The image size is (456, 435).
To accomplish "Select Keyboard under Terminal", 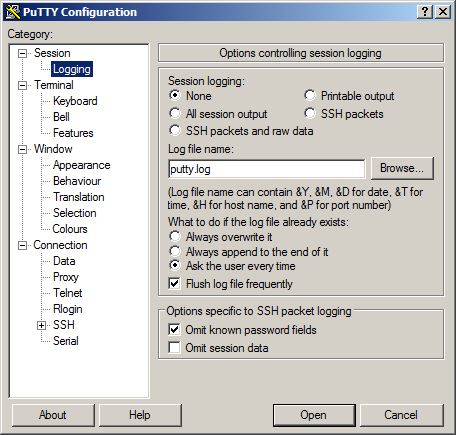I will (x=75, y=101).
